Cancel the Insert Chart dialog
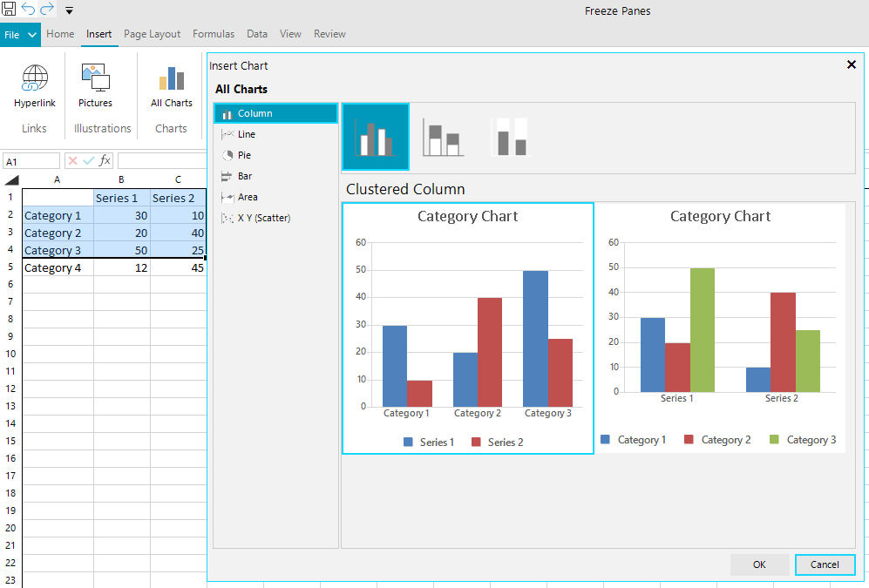This screenshot has height=588, width=869. pos(824,564)
